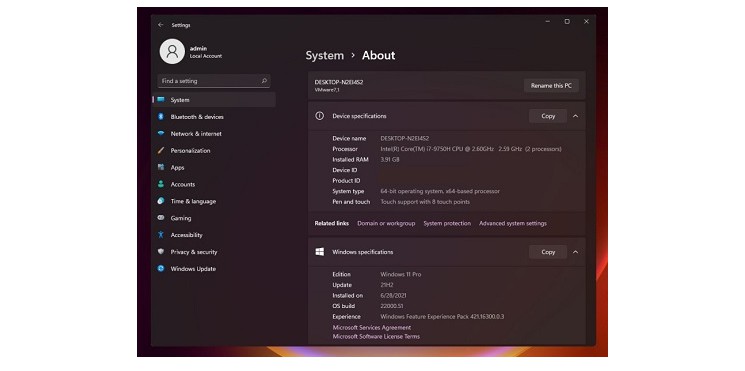Image resolution: width=745 pixels, height=371 pixels.
Task: Copy the Device specifications
Action: tap(548, 116)
